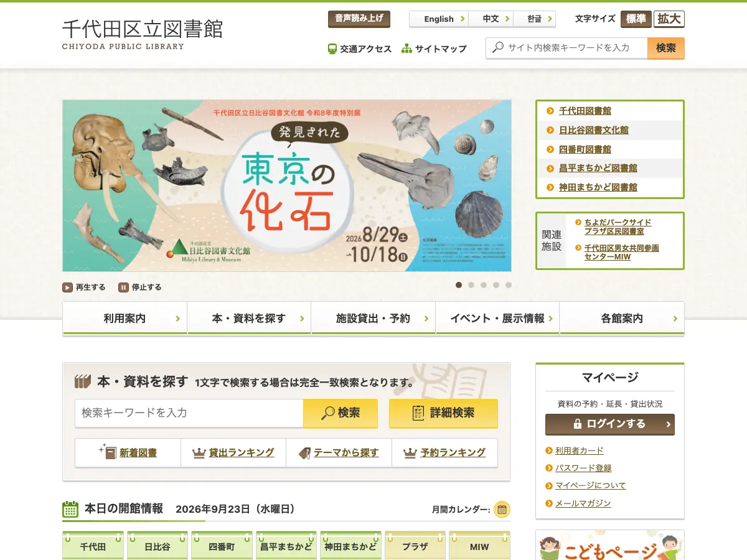This screenshot has height=560, width=747.
Task: Click the play icon next to 再生する
Action: point(67,287)
